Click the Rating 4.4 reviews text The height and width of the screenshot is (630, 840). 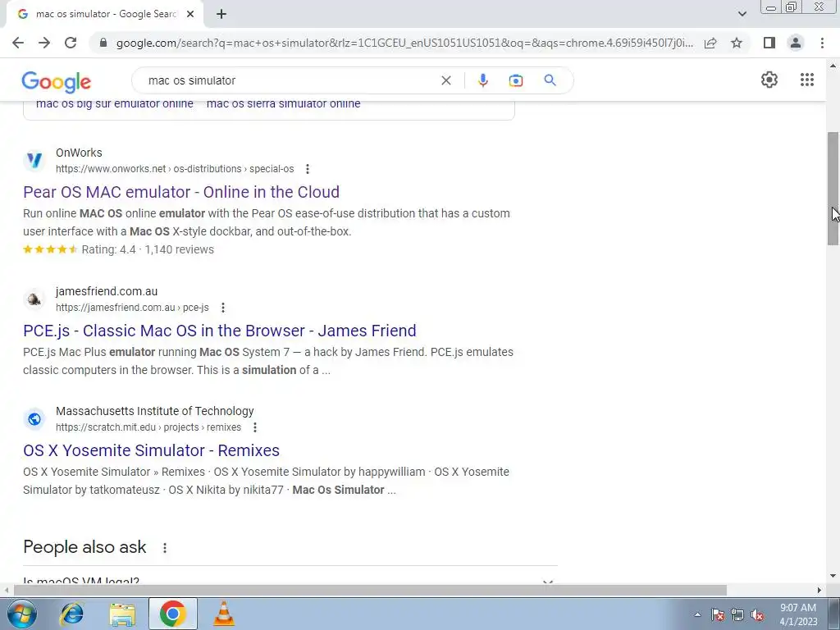pyautogui.click(x=148, y=249)
